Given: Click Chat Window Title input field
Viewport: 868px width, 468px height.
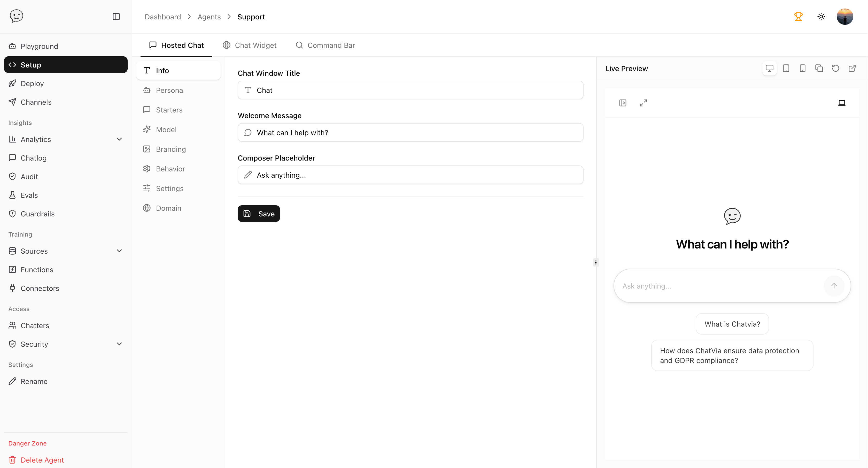Looking at the screenshot, I should click(410, 90).
